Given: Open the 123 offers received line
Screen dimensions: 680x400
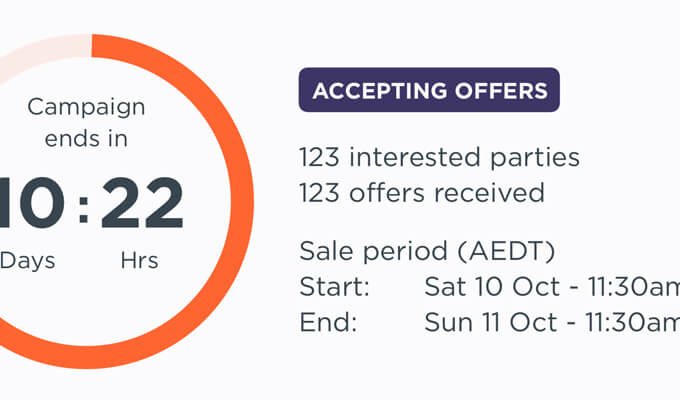Looking at the screenshot, I should coord(422,193).
